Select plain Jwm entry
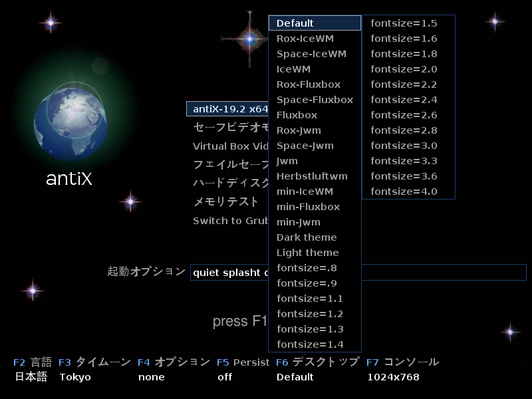The width and height of the screenshot is (532, 399). (315, 160)
